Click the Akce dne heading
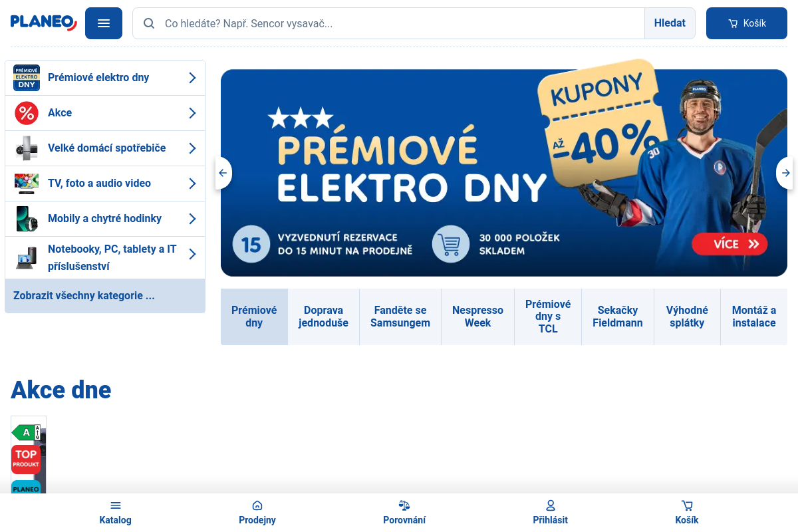 (61, 390)
